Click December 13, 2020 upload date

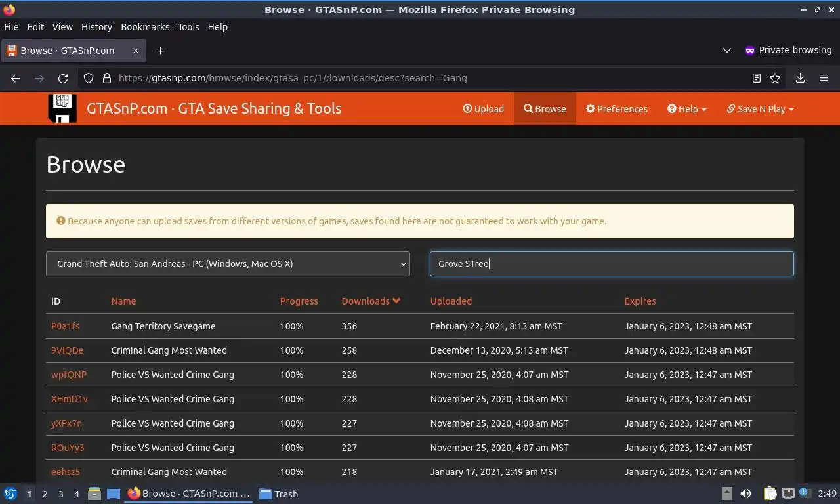click(x=499, y=350)
